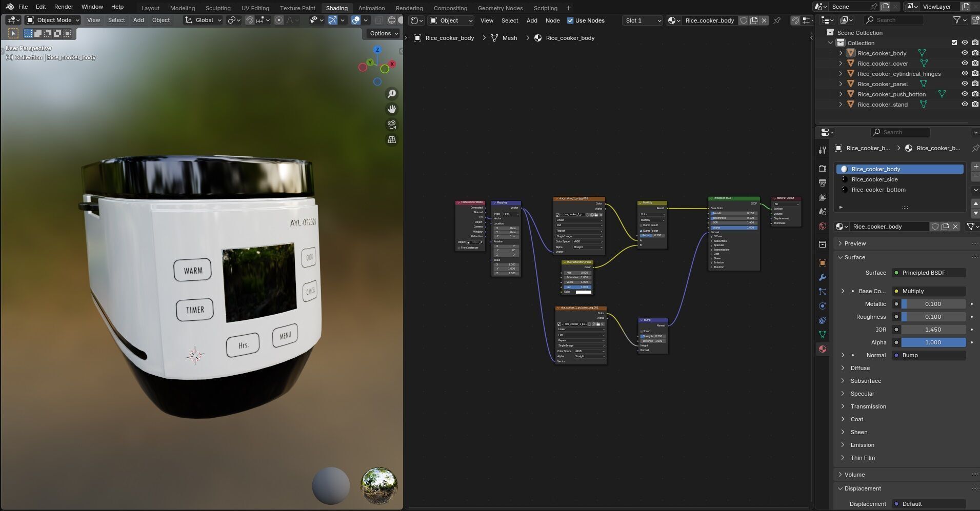The width and height of the screenshot is (980, 511).
Task: Open the World properties tab
Action: pos(823,226)
